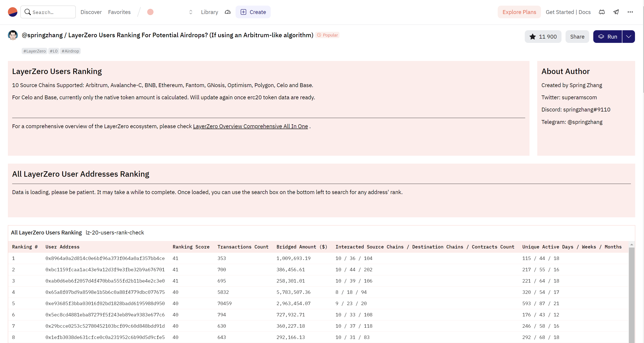
Task: Open the Library section
Action: pos(209,12)
